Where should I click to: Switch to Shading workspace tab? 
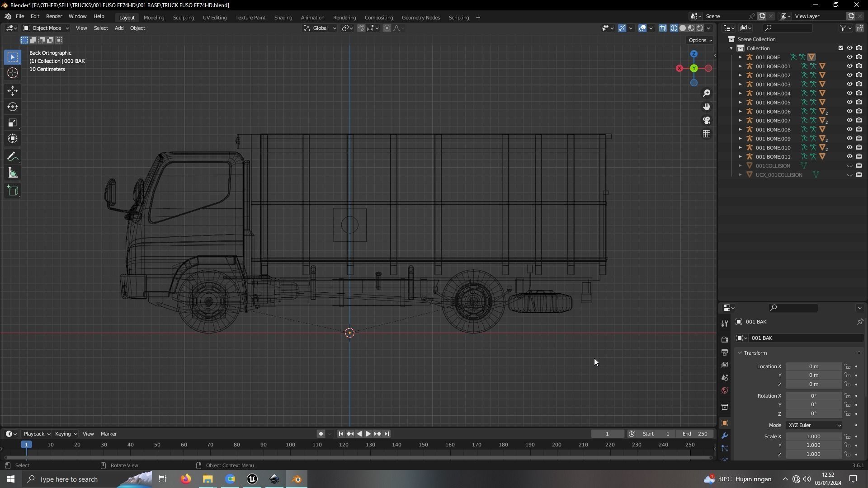[x=283, y=18]
